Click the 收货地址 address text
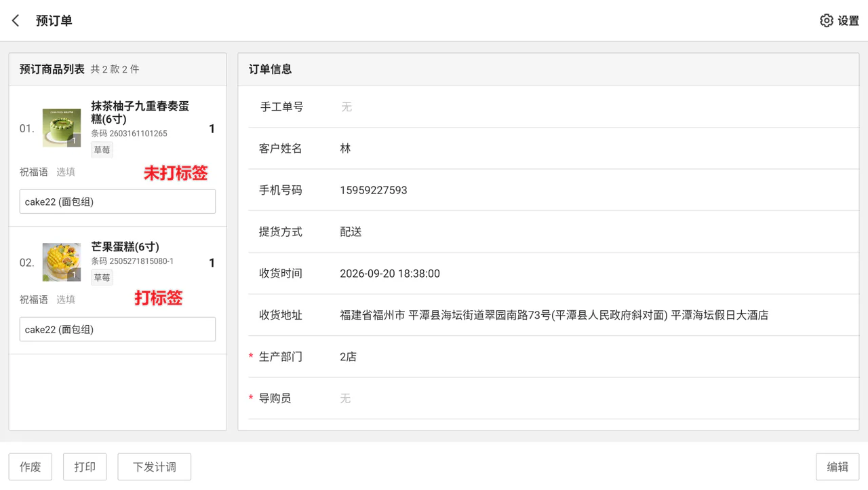The height and width of the screenshot is (490, 868). [554, 315]
